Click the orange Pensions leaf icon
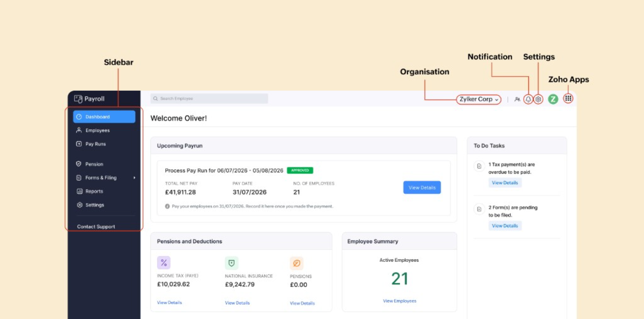Screen dimensions: 644x319 coord(297,263)
